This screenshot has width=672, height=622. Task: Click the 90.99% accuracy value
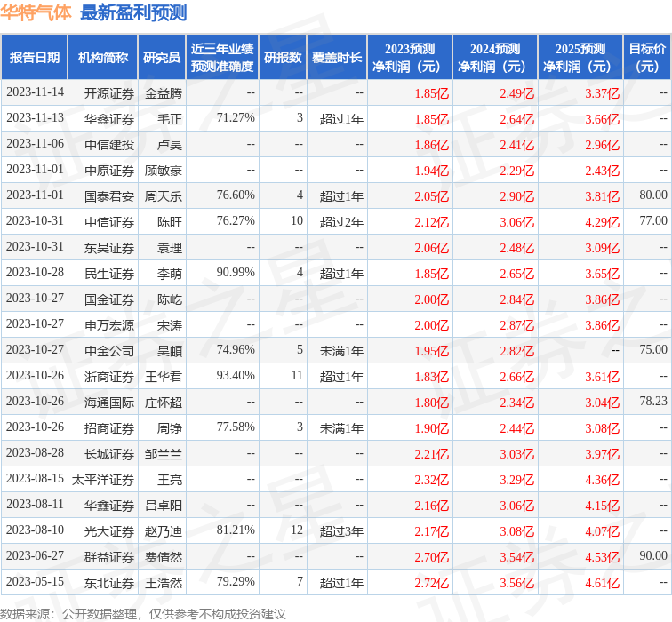(236, 273)
